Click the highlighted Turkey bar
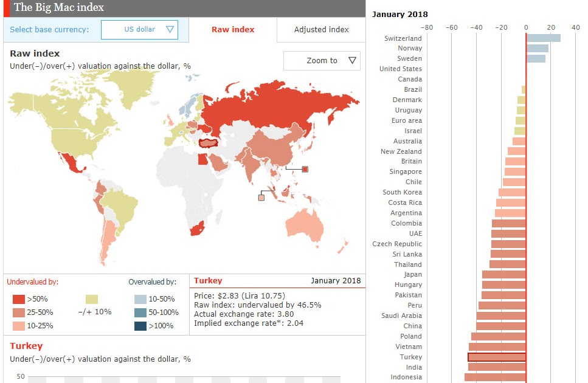 [x=497, y=357]
